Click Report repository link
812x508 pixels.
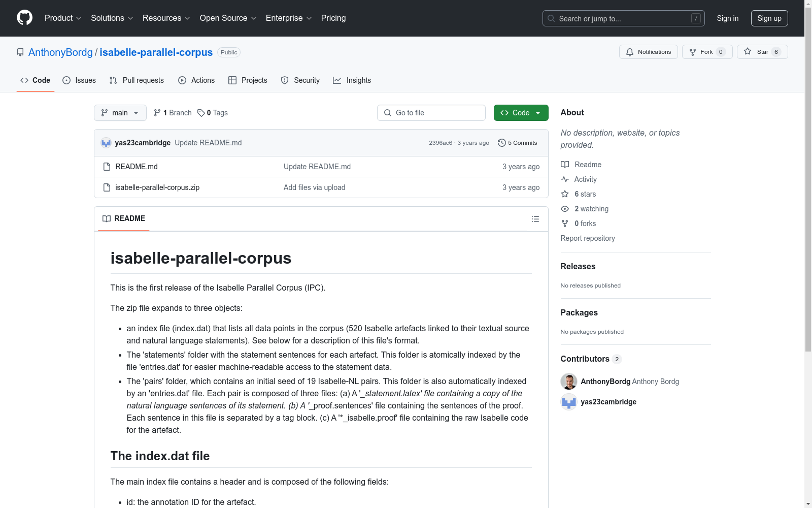point(588,238)
